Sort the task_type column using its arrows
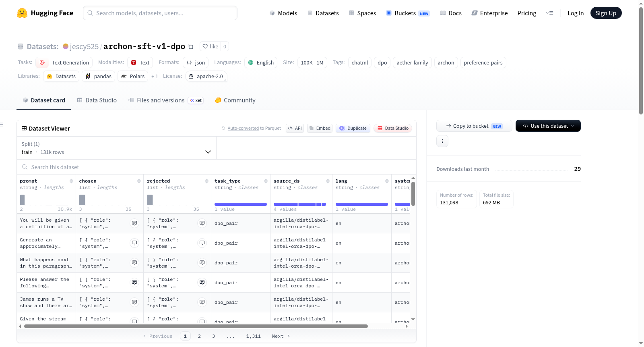Image resolution: width=644 pixels, height=347 pixels. [x=266, y=181]
